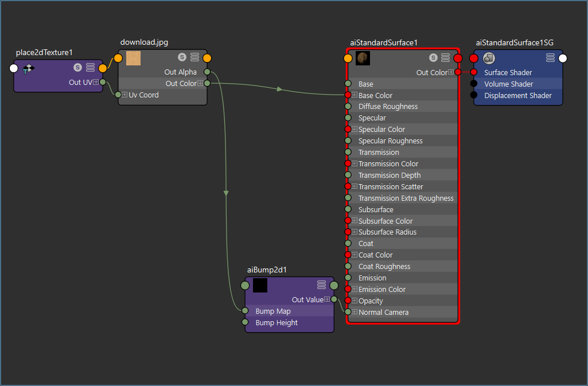This screenshot has width=588, height=386.
Task: Toggle solo S icon on download.jpg node
Action: click(182, 57)
